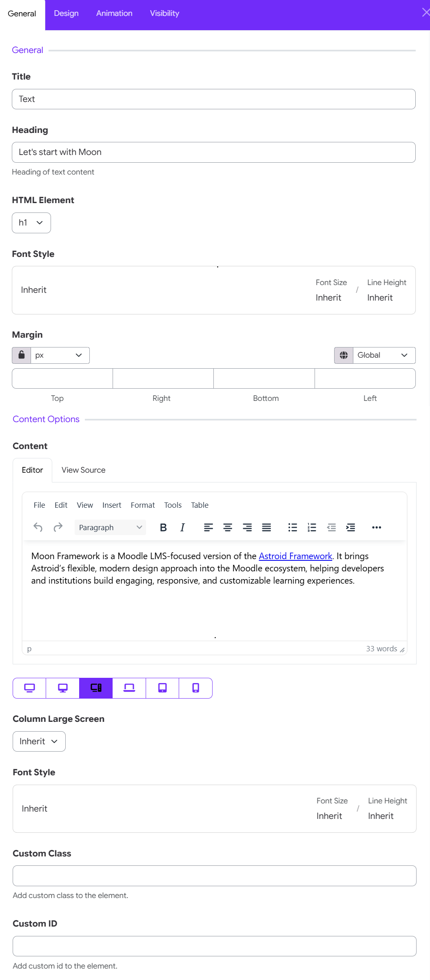Click the Left margin input
This screenshot has height=980, width=430.
pos(365,378)
